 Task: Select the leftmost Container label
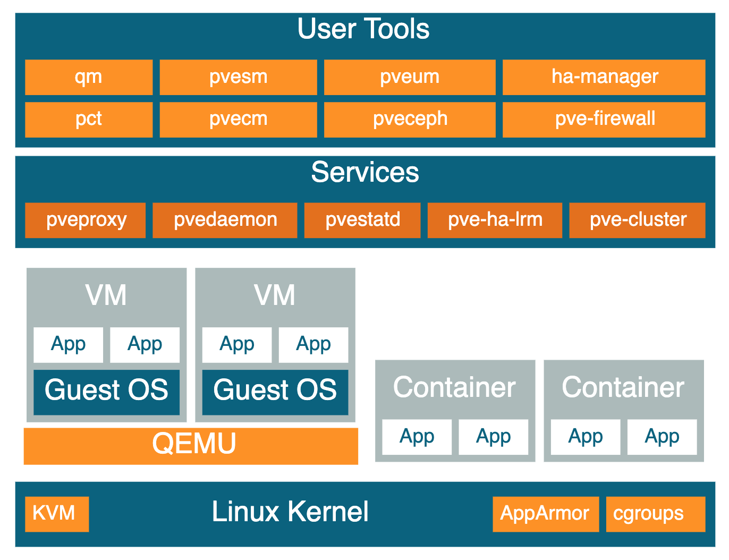(454, 387)
